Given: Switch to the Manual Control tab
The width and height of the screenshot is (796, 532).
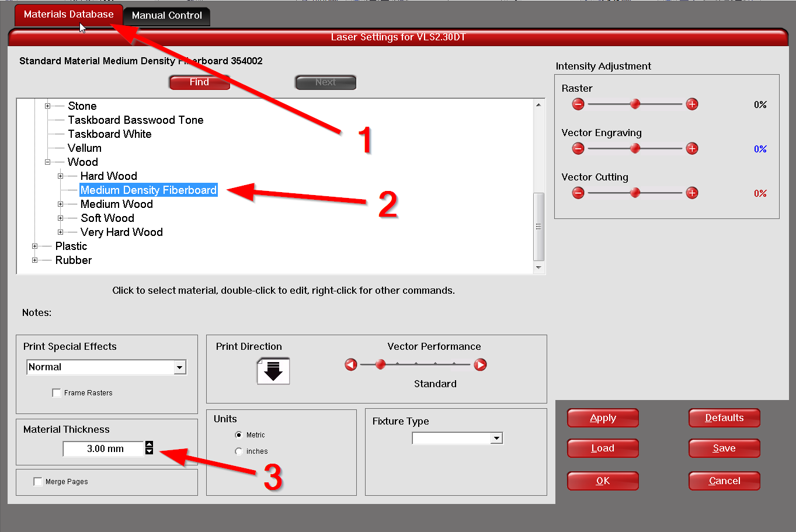Looking at the screenshot, I should 166,16.
